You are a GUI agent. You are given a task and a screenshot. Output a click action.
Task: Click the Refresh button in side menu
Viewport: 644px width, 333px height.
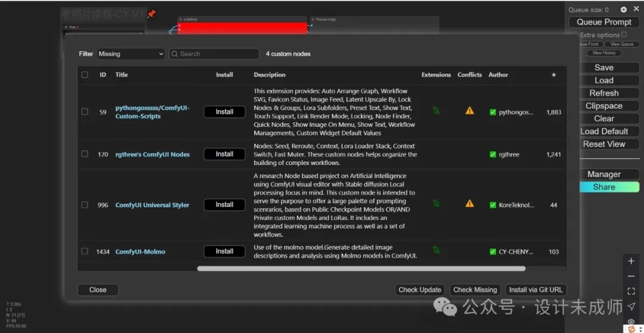609,93
